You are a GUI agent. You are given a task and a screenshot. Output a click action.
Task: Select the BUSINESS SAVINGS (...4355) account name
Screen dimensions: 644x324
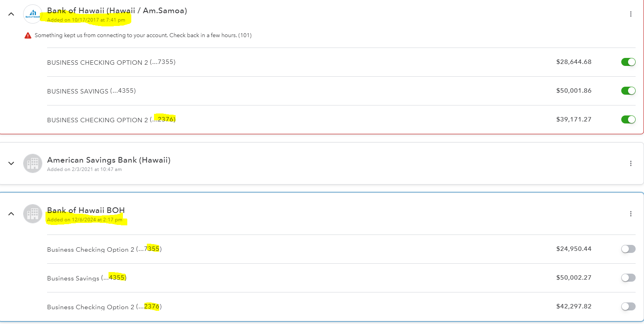(x=91, y=91)
